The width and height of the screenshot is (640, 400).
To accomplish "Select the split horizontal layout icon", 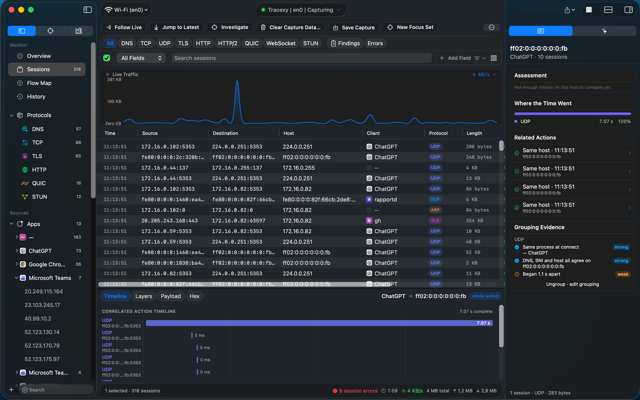I will pyautogui.click(x=608, y=10).
